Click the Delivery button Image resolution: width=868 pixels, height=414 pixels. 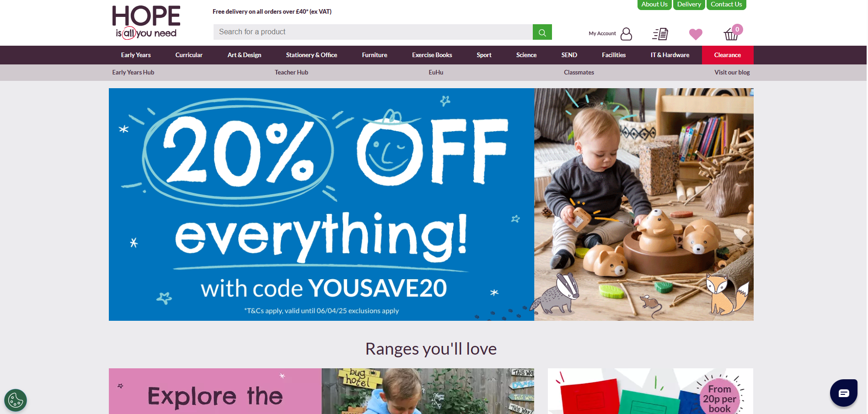coord(689,5)
